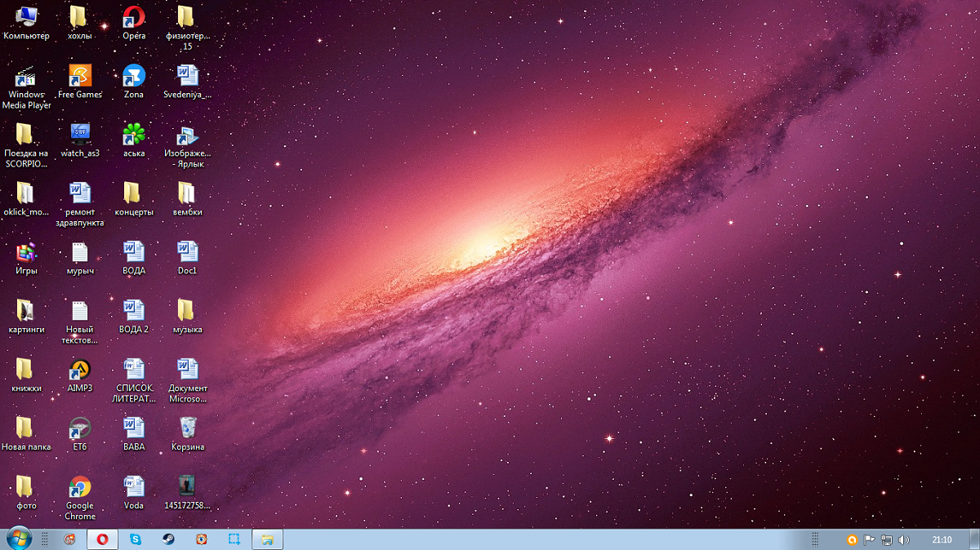
Task: Open Skype from the taskbar
Action: pos(136,539)
